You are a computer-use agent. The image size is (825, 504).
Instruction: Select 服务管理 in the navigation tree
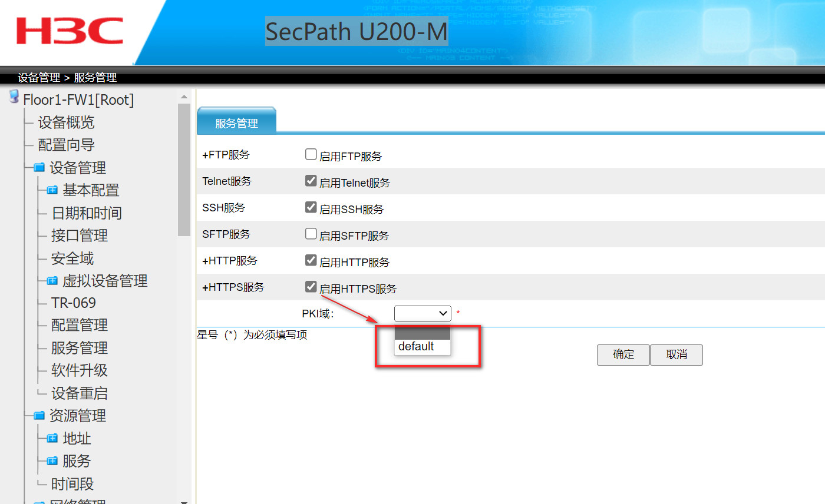80,348
